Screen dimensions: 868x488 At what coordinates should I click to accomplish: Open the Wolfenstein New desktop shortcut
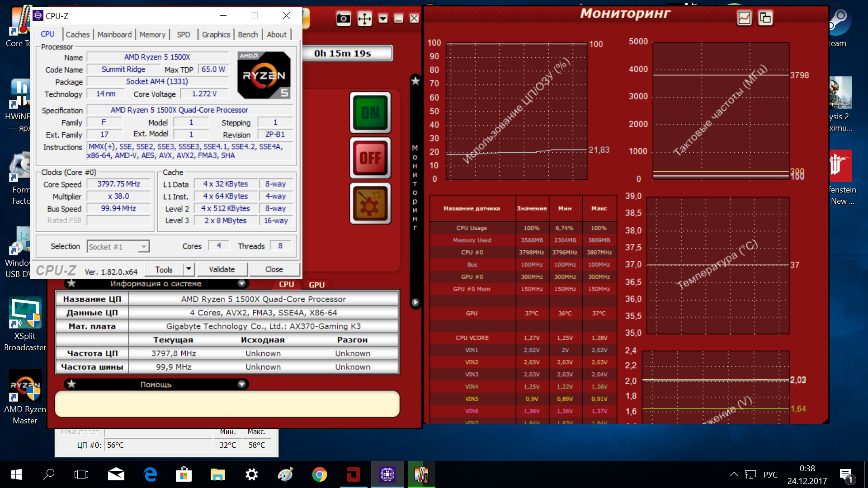coord(842,178)
